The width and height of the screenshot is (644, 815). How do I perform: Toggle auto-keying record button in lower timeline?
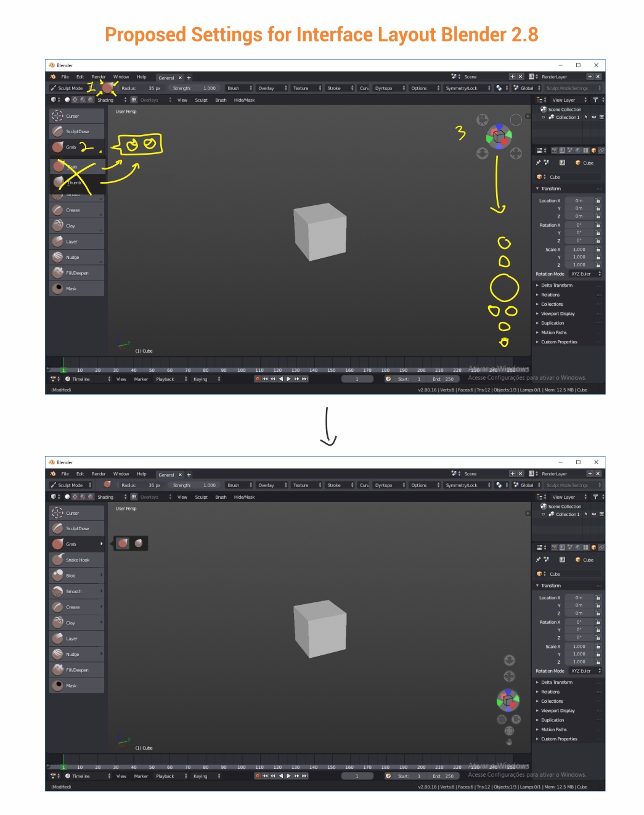tap(258, 776)
